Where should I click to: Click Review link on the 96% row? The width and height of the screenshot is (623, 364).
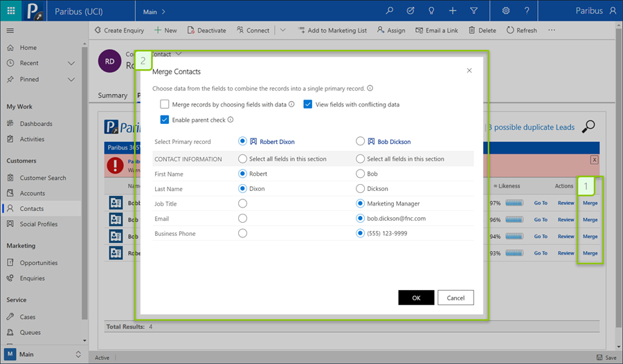click(566, 220)
